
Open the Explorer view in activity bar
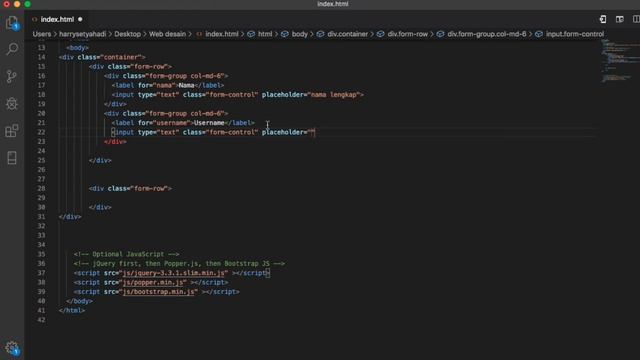tap(12, 23)
